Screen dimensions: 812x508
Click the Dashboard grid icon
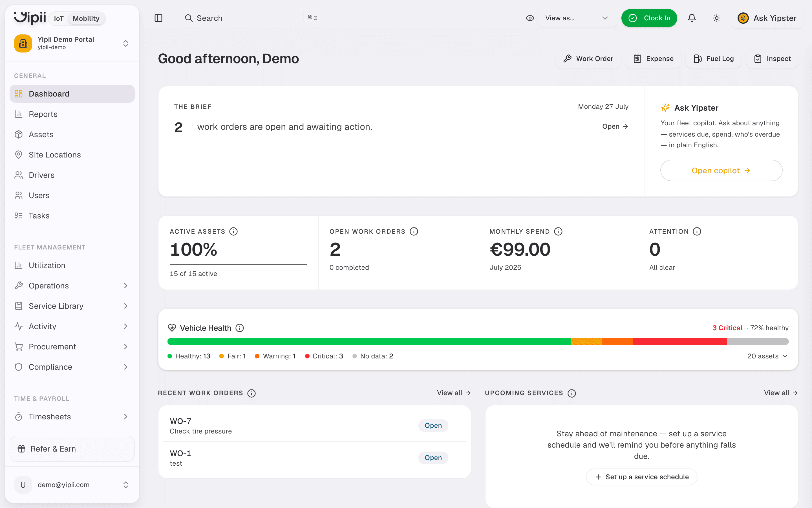[19, 94]
